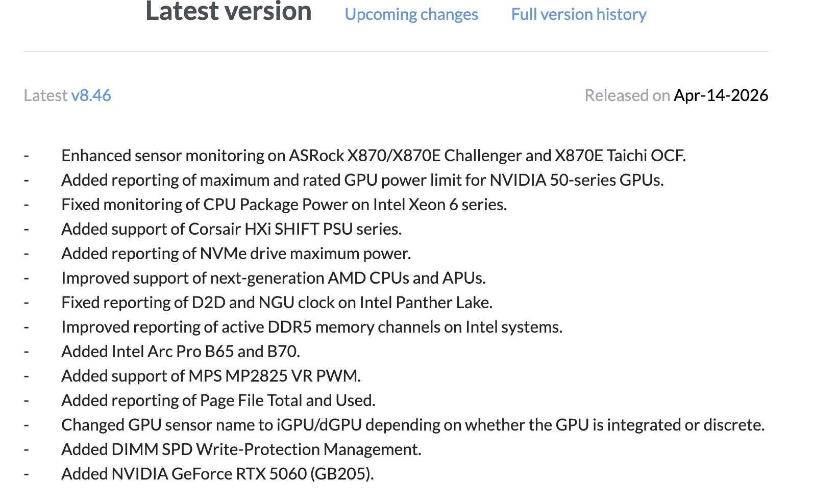The image size is (837, 504).
Task: Click the DIMM SPD Write-Protection Management entry
Action: tap(241, 449)
